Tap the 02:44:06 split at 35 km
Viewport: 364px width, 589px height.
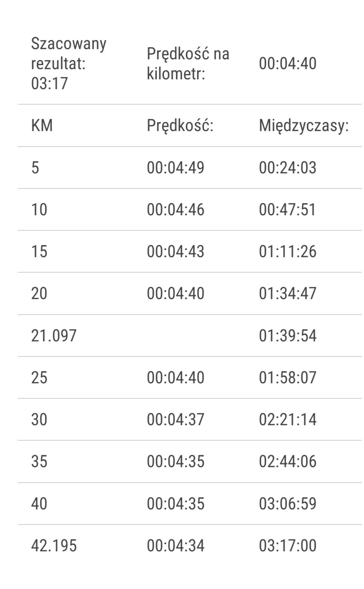click(x=287, y=461)
